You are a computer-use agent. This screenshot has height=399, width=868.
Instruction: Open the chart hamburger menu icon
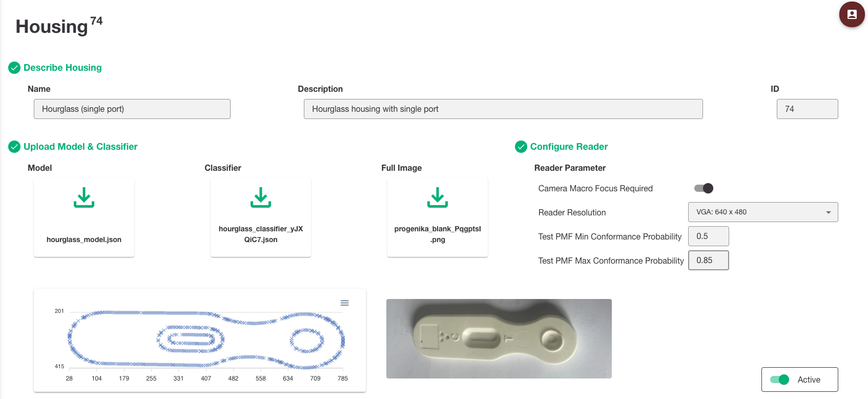point(345,303)
